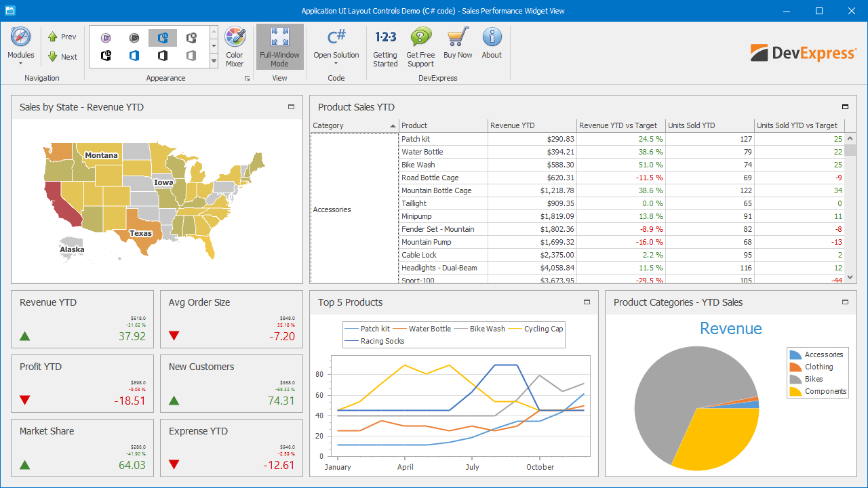Expand the Open Solution C# dropdown
Viewport: 868px width, 488px height.
click(336, 46)
